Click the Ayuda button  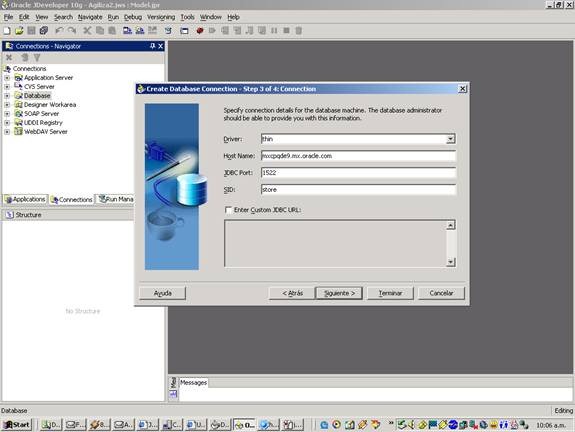click(162, 293)
